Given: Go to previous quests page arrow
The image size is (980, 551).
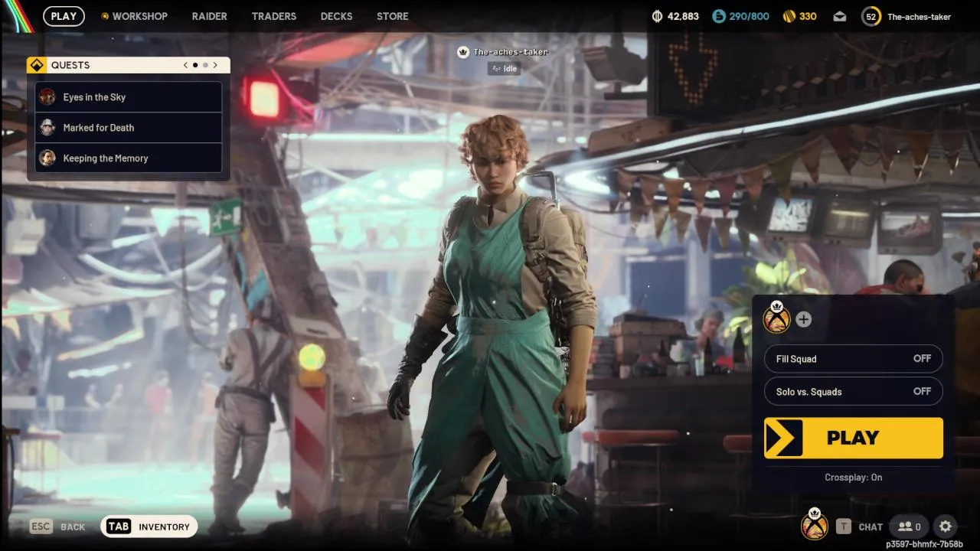Looking at the screenshot, I should pyautogui.click(x=185, y=65).
